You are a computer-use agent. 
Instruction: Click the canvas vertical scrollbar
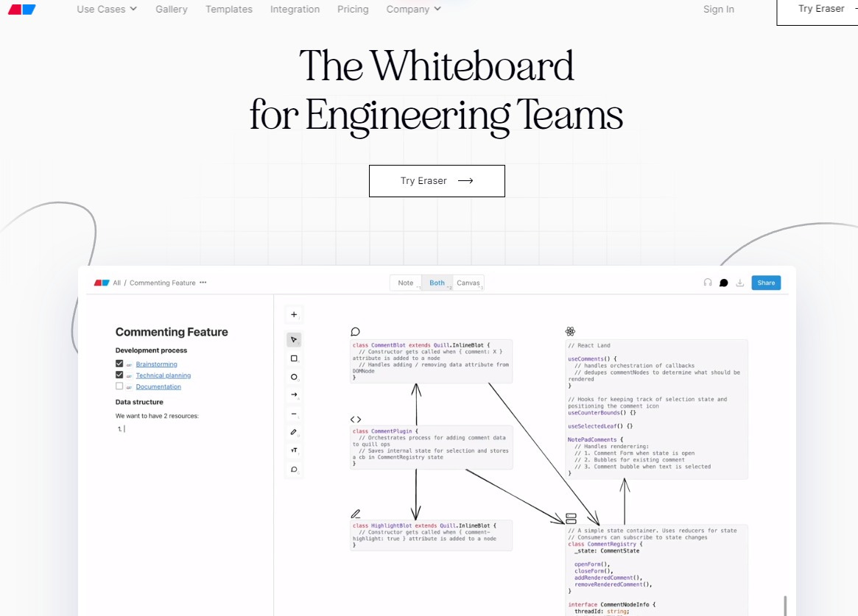pos(785,606)
